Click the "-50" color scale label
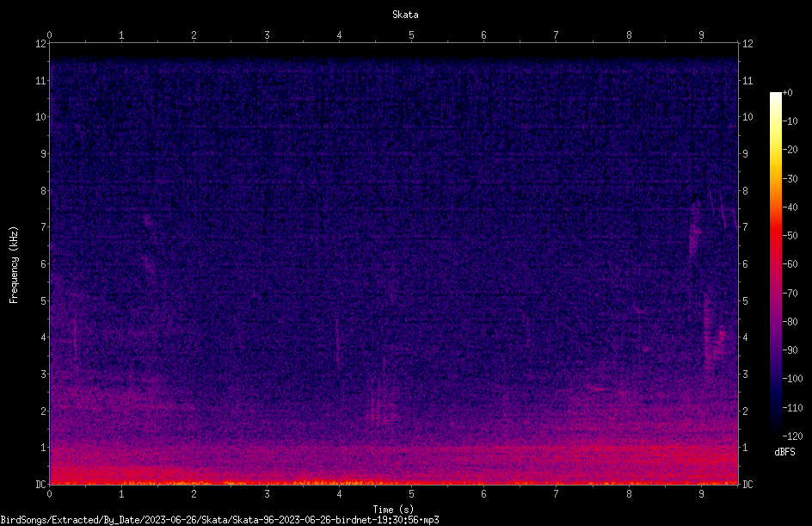The width and height of the screenshot is (812, 526). pos(790,236)
